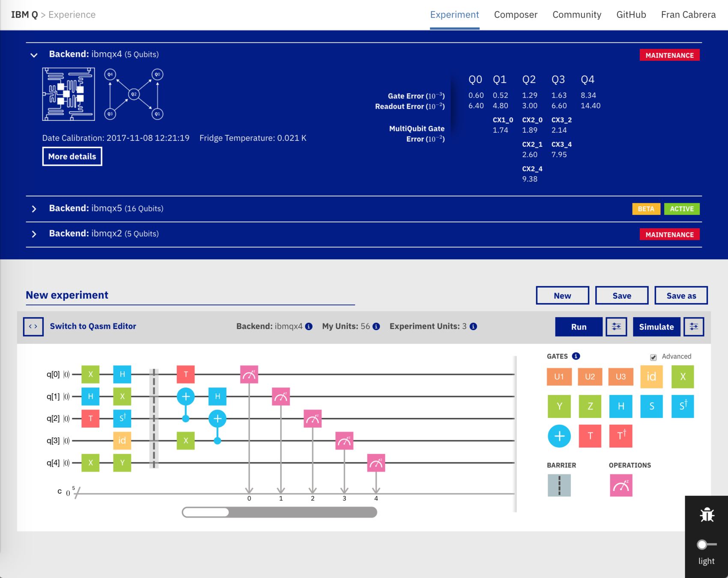Click the Y gate on q[4] wire
Screen dimensions: 728x578
(x=122, y=463)
